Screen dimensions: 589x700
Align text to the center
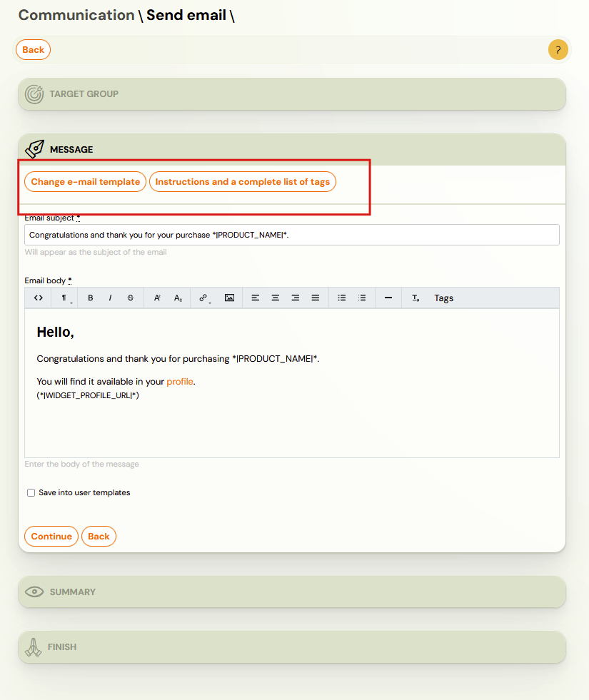click(x=275, y=298)
